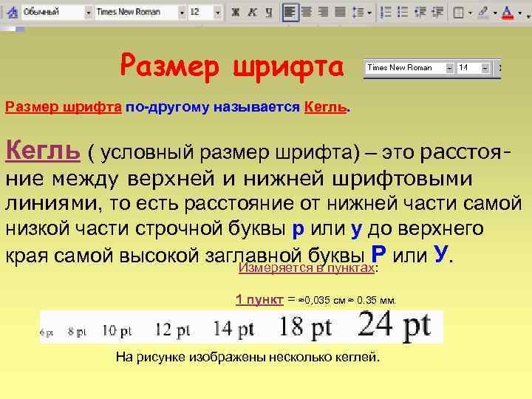532x399 pixels.
Task: Click the text ≈0,035 см ≈ 0.35 мм
Action: click(x=347, y=300)
